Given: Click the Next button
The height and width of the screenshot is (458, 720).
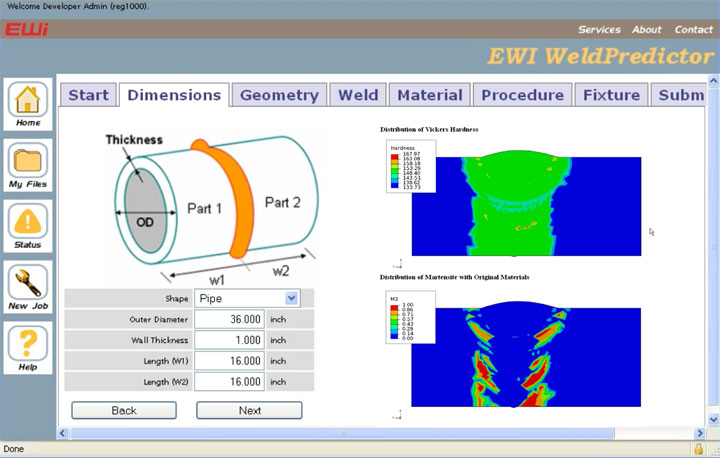Looking at the screenshot, I should (x=249, y=410).
